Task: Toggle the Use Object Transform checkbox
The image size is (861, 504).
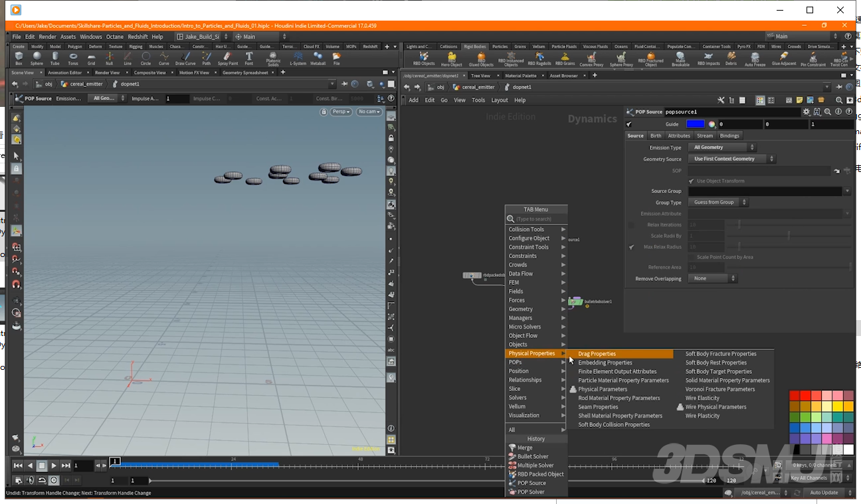Action: coord(692,181)
